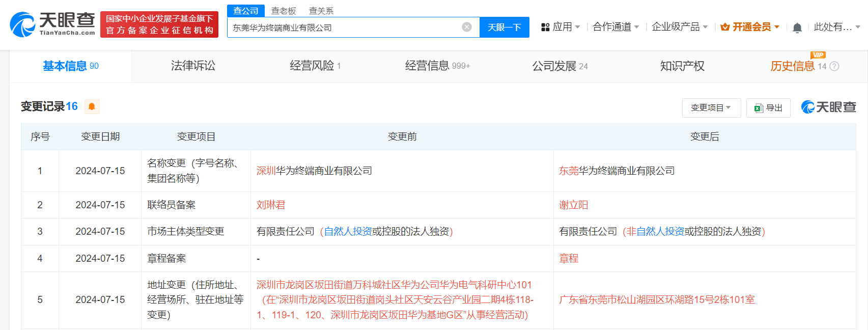Open the TianYanCha home logo
This screenshot has width=868, height=330.
pos(52,24)
